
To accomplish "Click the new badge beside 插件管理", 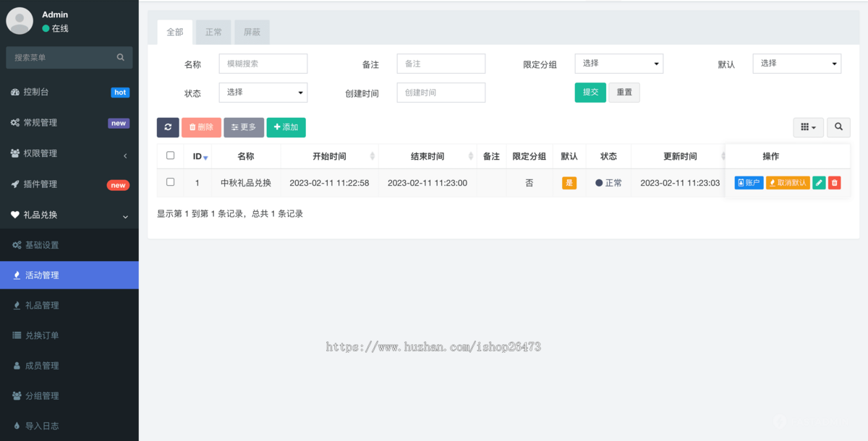I will coord(119,185).
